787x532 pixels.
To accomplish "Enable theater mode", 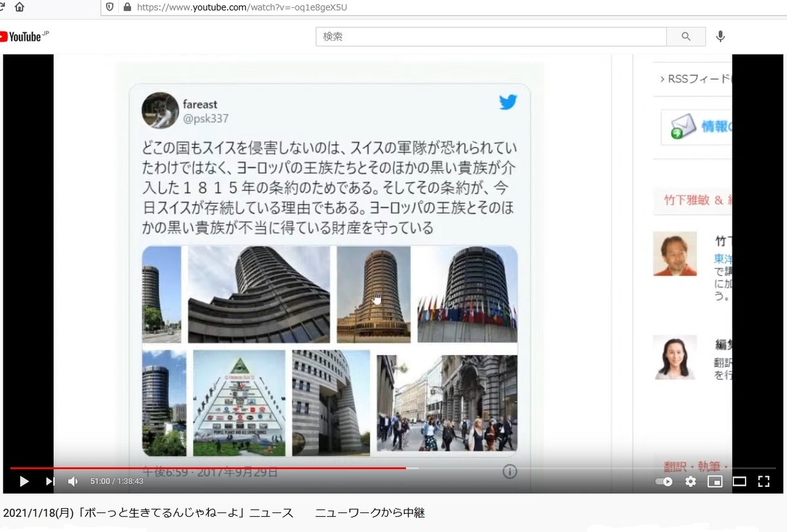I will point(739,481).
